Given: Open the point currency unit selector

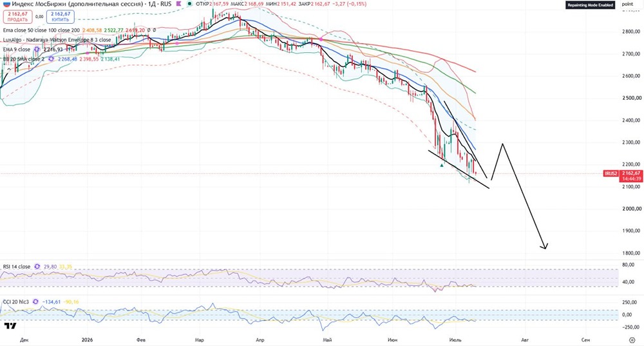Looking at the screenshot, I should [x=627, y=4].
